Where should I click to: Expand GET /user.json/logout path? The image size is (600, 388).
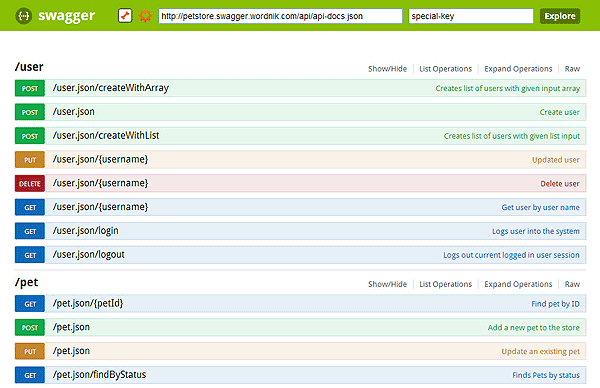click(89, 254)
